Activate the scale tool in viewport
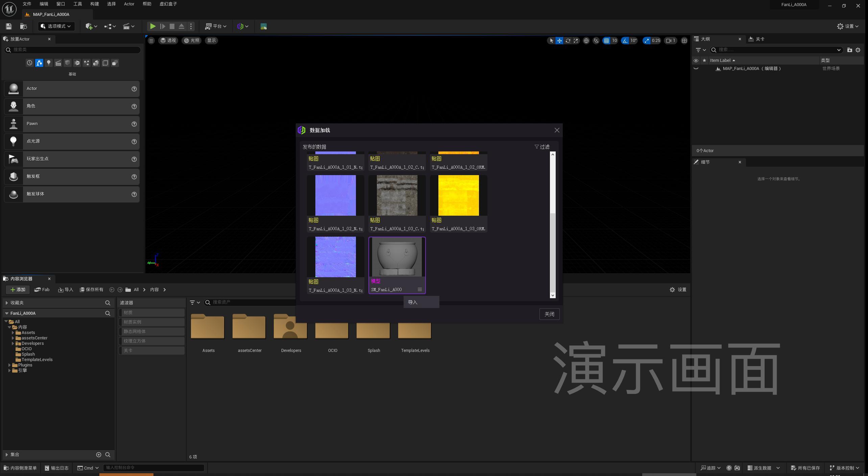 [x=576, y=41]
